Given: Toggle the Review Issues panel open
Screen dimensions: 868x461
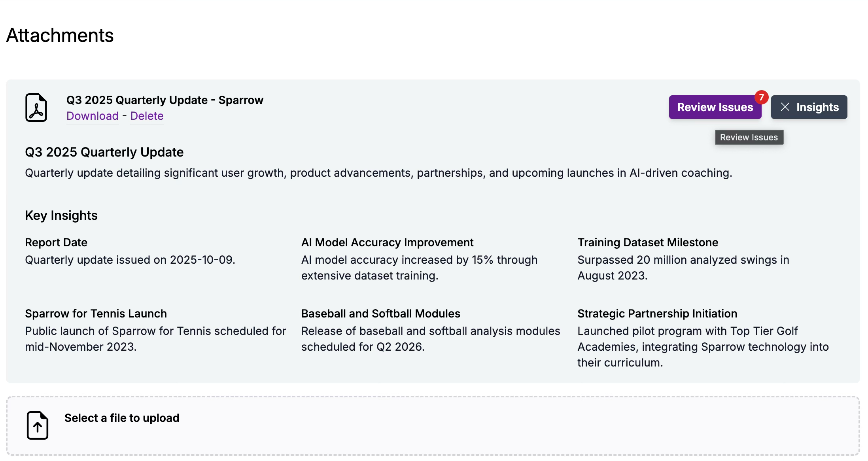Looking at the screenshot, I should click(x=715, y=107).
